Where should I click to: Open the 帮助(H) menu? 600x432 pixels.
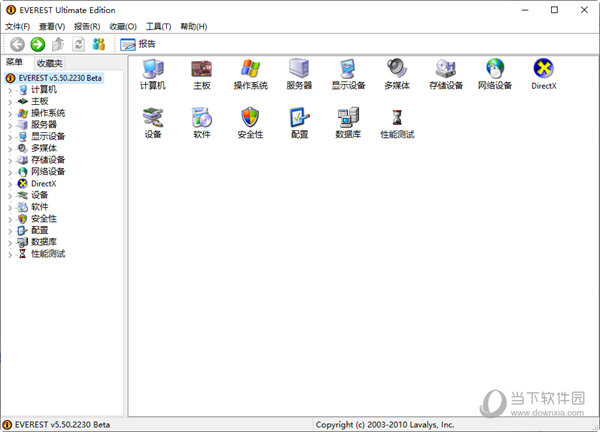[194, 26]
